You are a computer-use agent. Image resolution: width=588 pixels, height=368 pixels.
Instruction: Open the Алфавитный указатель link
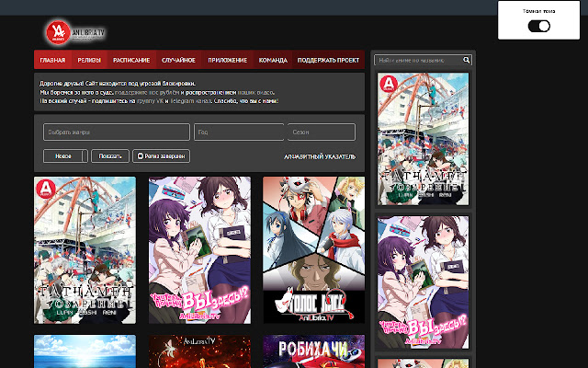[x=320, y=156]
